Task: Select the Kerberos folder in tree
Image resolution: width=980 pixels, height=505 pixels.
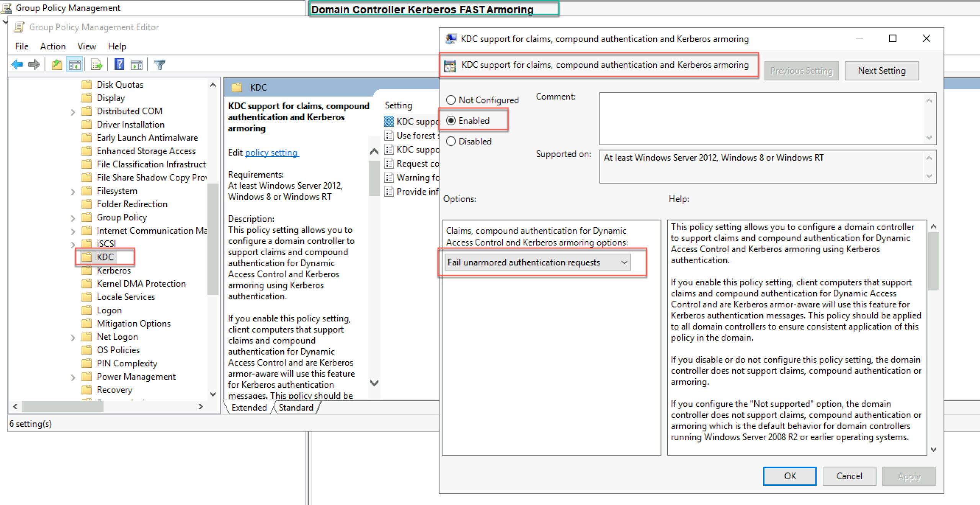Action: pyautogui.click(x=113, y=270)
